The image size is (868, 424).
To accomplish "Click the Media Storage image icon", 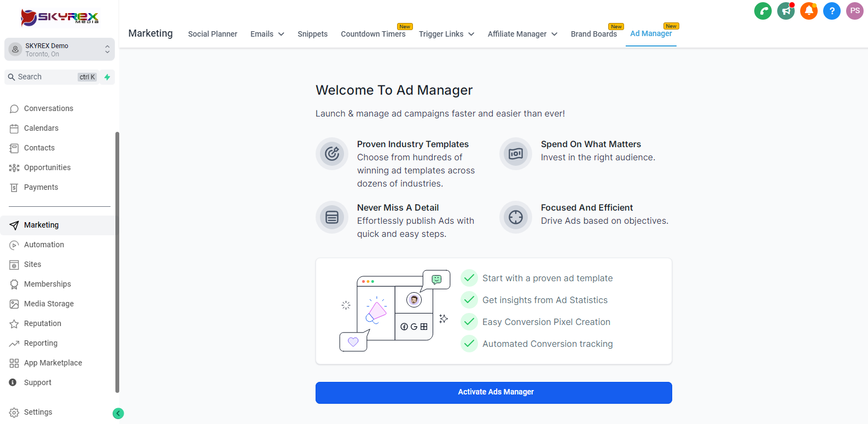I will click(14, 304).
